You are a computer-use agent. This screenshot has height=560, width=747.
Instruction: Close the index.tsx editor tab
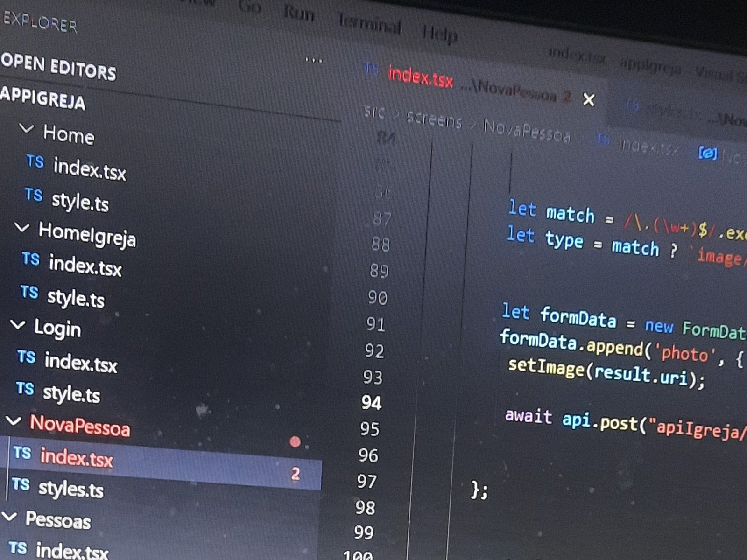[x=589, y=99]
